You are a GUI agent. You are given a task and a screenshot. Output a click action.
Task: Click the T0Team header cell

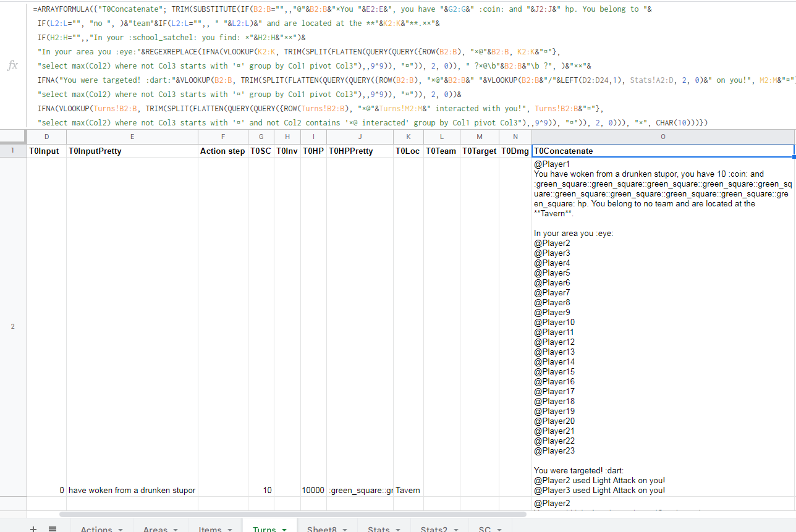tap(441, 151)
